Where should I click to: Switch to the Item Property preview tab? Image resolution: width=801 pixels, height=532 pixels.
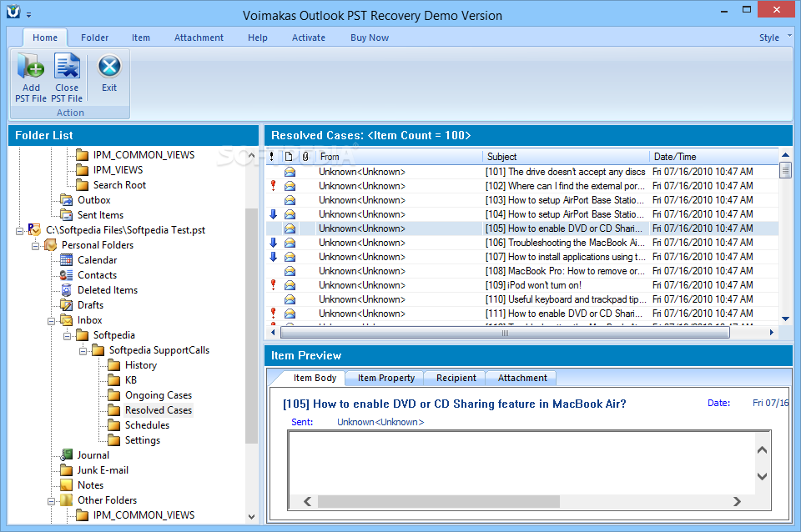[x=386, y=378]
